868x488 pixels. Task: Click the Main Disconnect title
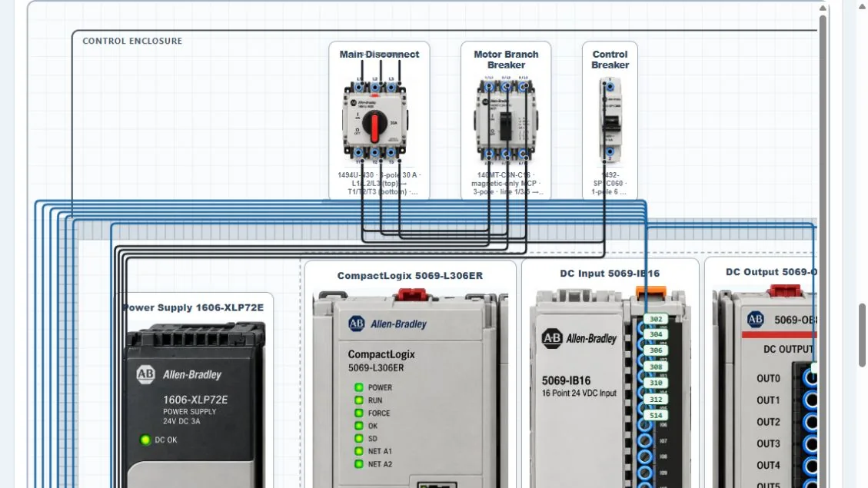pos(379,55)
